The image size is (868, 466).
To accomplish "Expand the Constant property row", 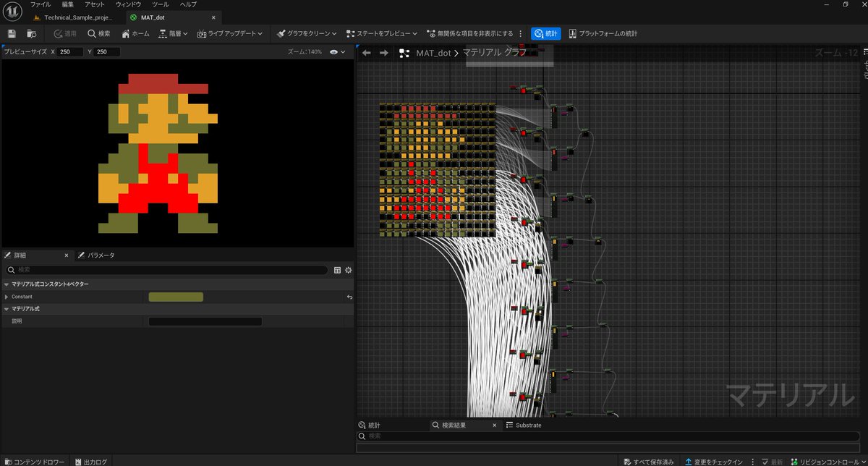I will pyautogui.click(x=7, y=297).
